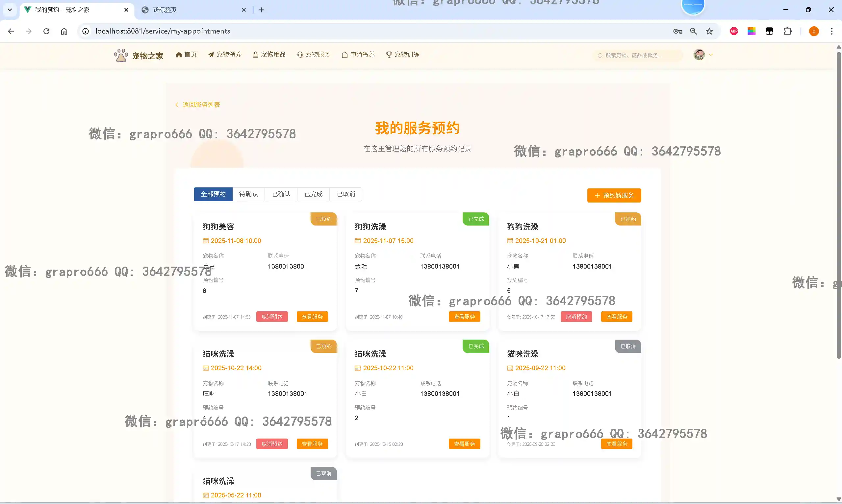
Task: Click the calendar icon beside 2025-10-22 14:00
Action: click(x=206, y=368)
